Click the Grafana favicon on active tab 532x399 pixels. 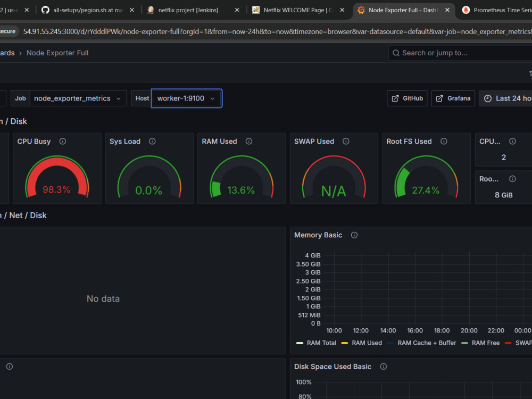pyautogui.click(x=361, y=10)
